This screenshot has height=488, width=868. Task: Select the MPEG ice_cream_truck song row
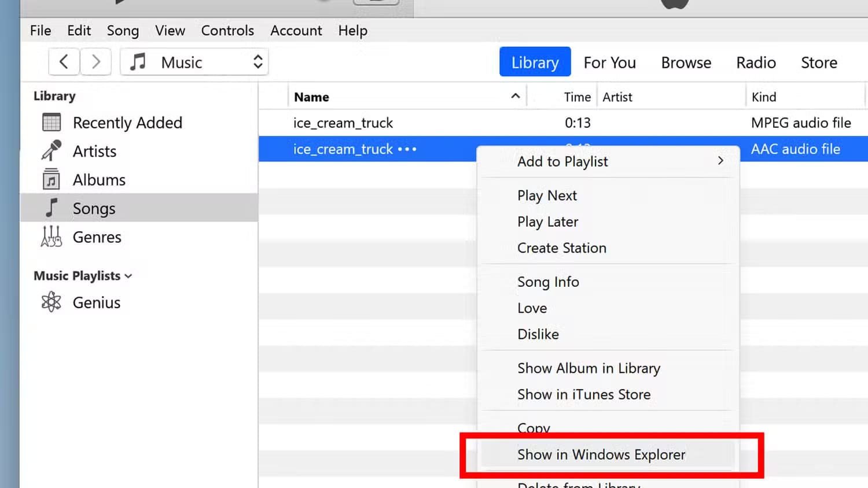click(x=563, y=123)
